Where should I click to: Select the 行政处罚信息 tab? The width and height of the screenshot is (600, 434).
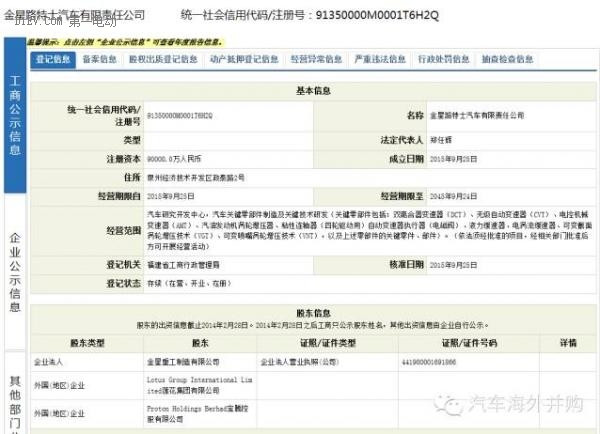[443, 59]
